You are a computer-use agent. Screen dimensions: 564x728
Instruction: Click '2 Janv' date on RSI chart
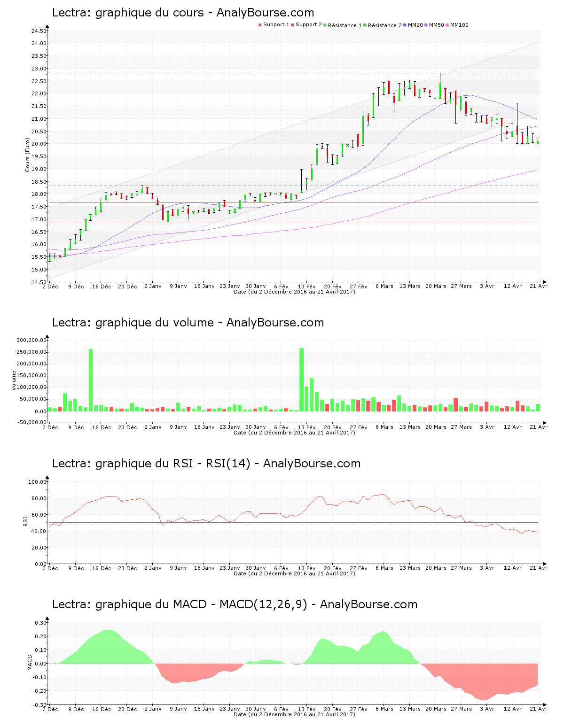[x=153, y=568]
